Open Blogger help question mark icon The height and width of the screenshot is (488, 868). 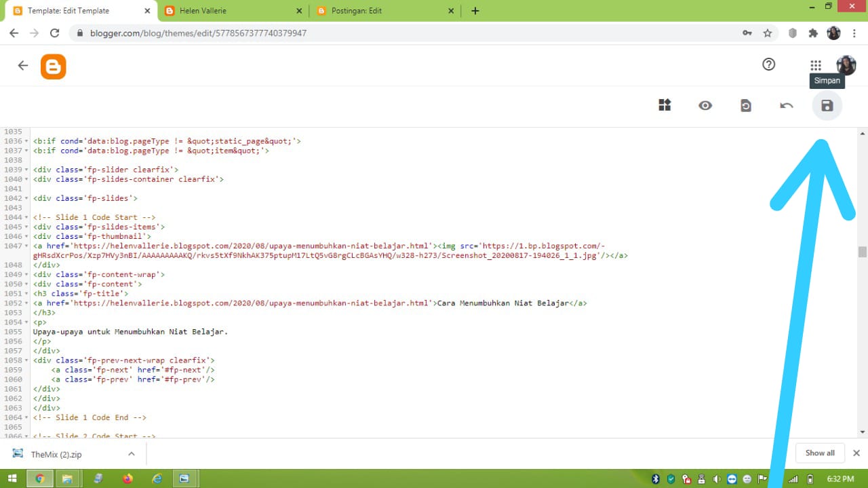(x=768, y=64)
